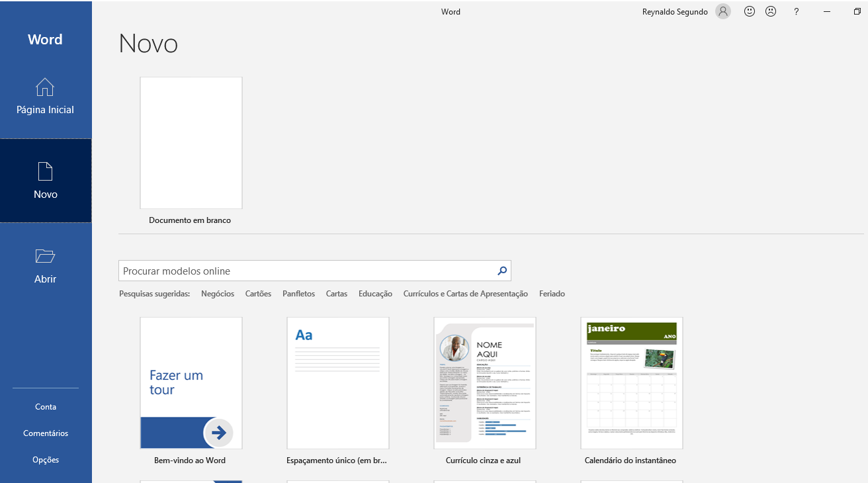Click the Documento em branco label

[x=190, y=220]
